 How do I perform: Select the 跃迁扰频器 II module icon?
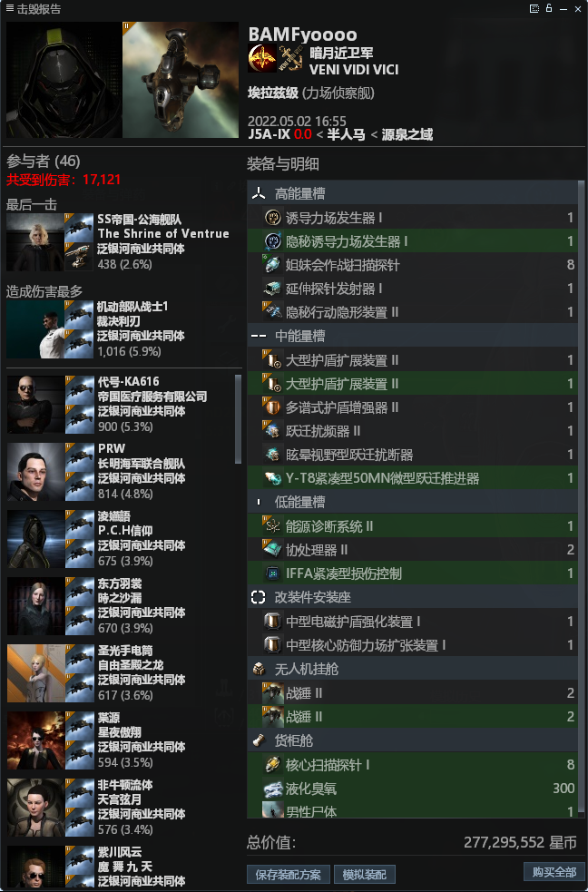tap(273, 431)
